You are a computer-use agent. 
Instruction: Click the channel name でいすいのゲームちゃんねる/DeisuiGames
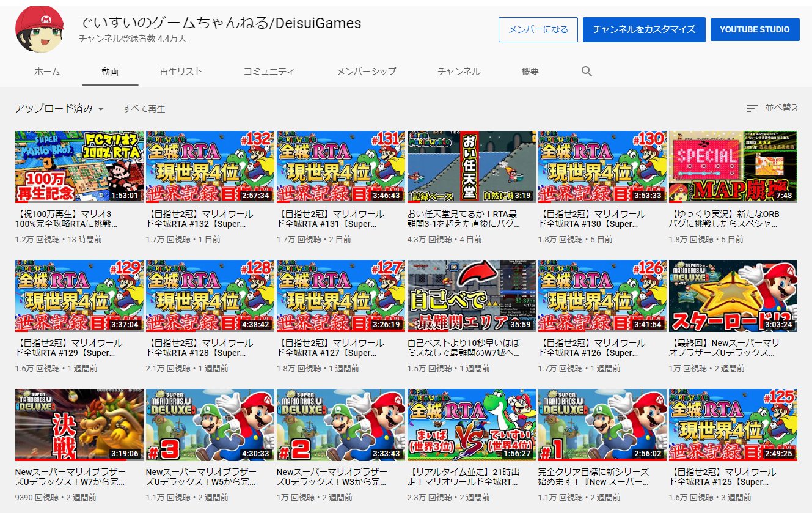pyautogui.click(x=220, y=23)
